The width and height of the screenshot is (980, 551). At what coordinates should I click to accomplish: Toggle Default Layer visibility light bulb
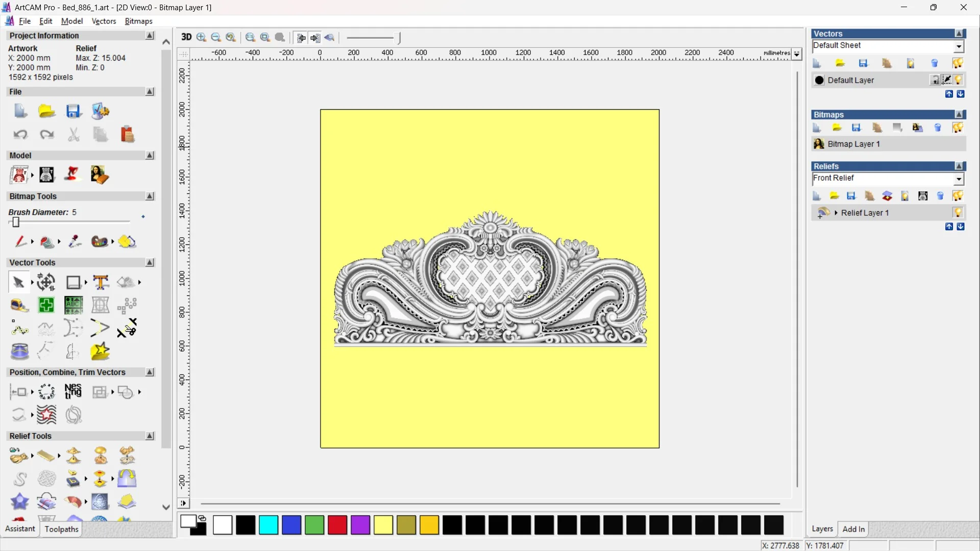click(x=959, y=80)
